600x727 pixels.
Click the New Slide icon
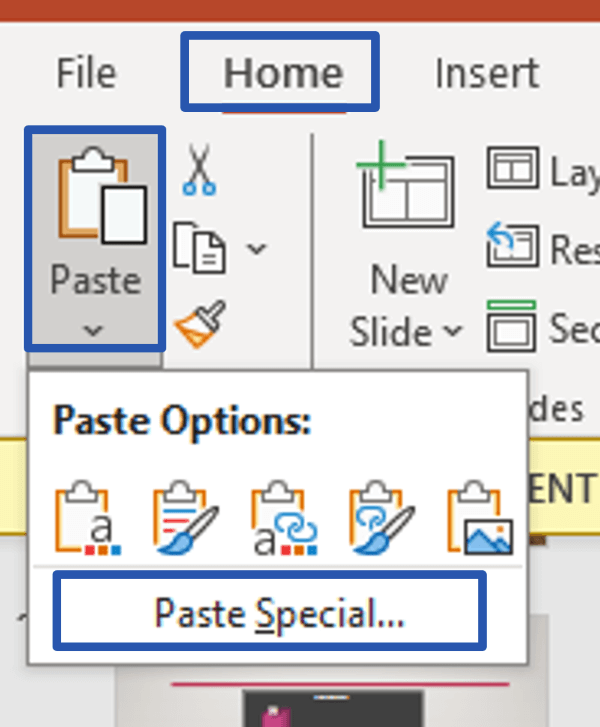(406, 185)
